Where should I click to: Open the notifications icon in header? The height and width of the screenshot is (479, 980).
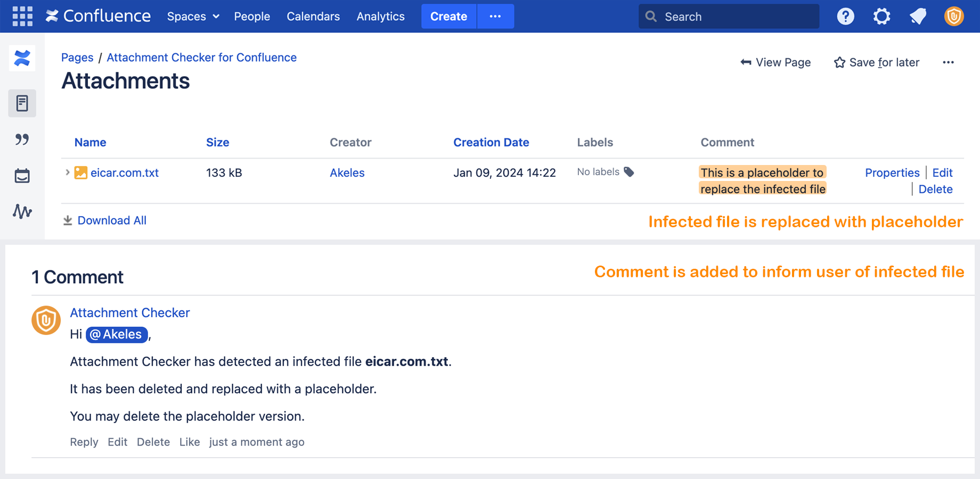pyautogui.click(x=918, y=16)
